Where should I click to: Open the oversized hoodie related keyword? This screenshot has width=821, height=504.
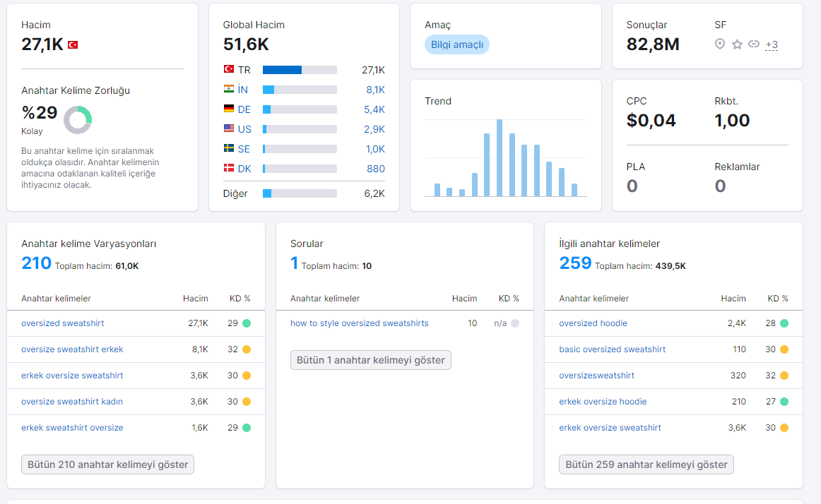click(x=593, y=323)
